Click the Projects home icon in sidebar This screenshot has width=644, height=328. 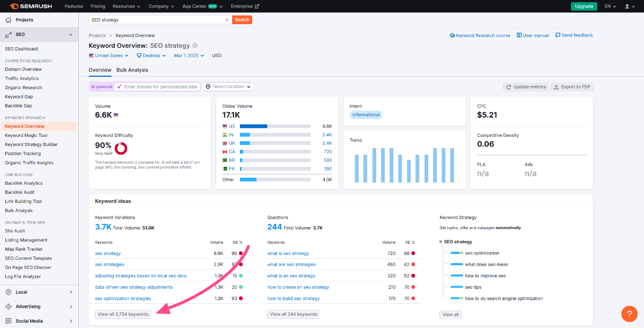coord(9,20)
